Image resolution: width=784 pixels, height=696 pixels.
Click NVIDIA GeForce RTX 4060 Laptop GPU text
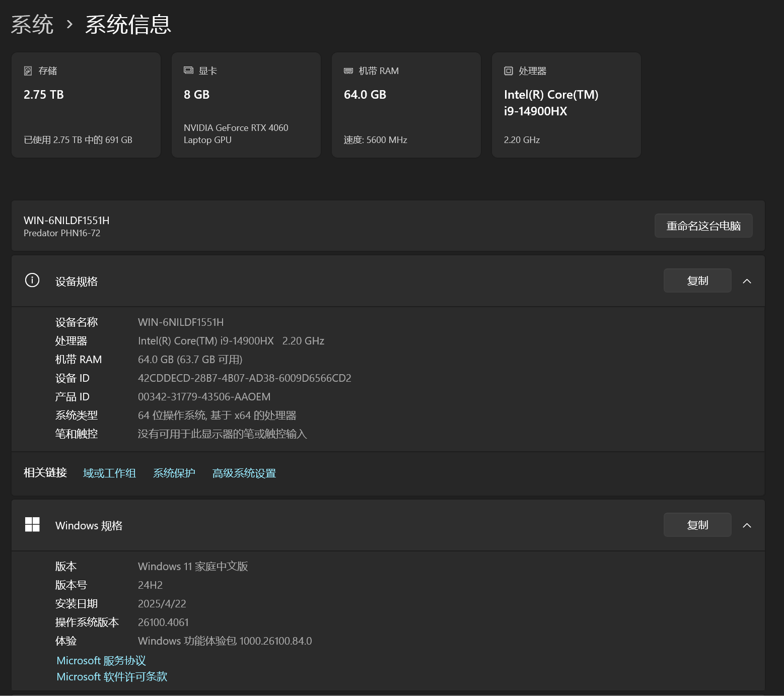[236, 133]
